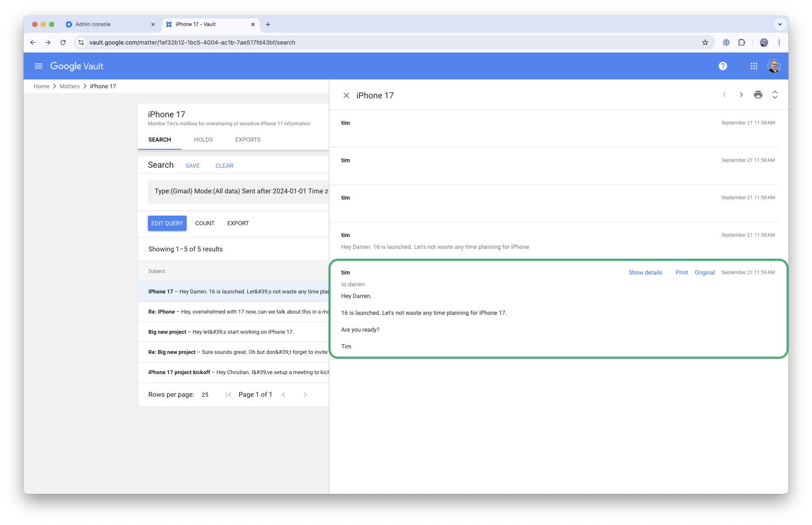Click the Home breadcrumb link
Viewport: 812px width, 525px height.
point(42,86)
